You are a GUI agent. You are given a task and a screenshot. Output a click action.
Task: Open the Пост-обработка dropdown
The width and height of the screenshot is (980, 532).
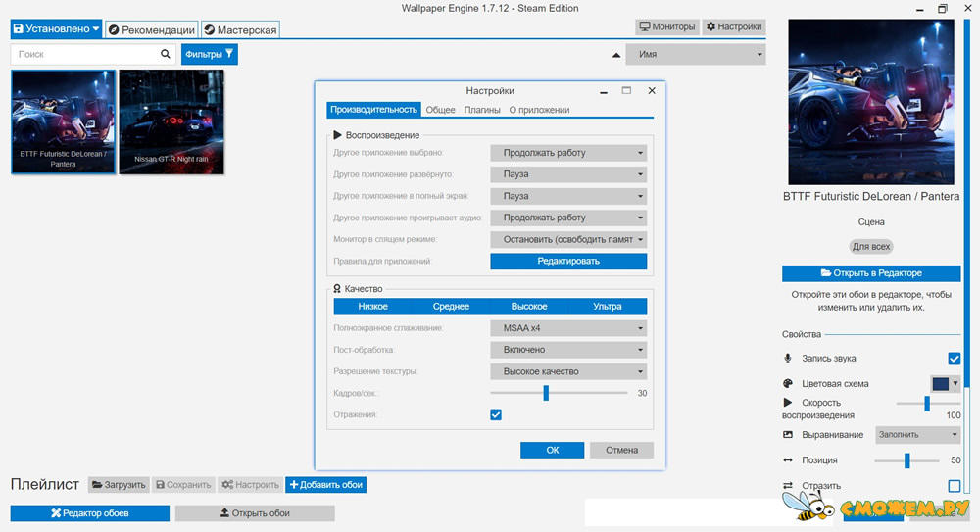pyautogui.click(x=568, y=350)
